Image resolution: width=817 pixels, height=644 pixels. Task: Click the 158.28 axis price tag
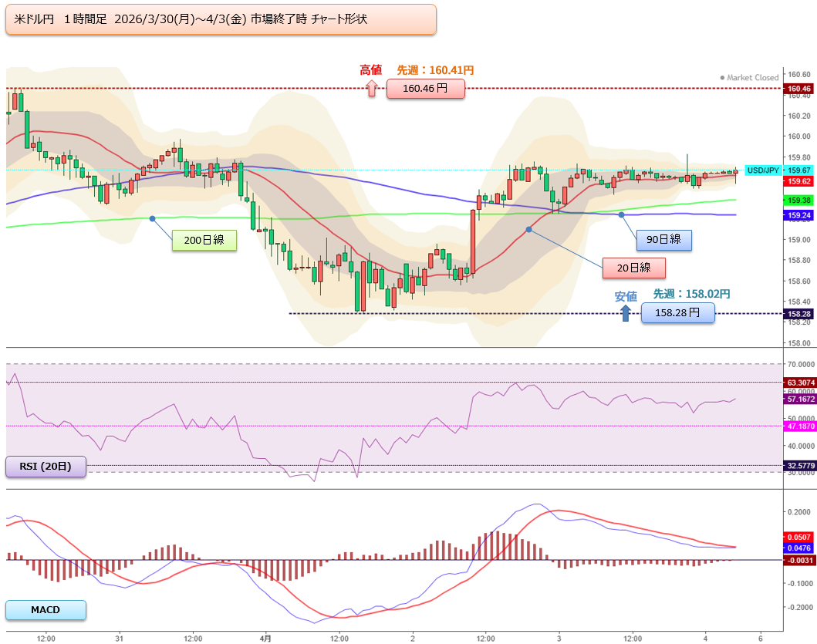pos(798,314)
